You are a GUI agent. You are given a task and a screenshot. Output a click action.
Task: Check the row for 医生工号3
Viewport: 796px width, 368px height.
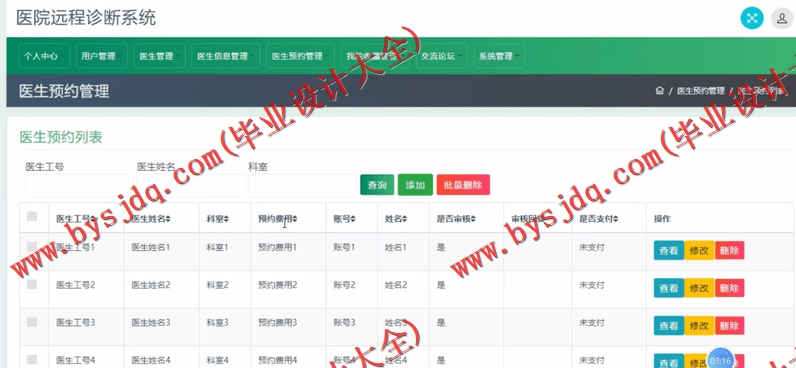pyautogui.click(x=32, y=322)
